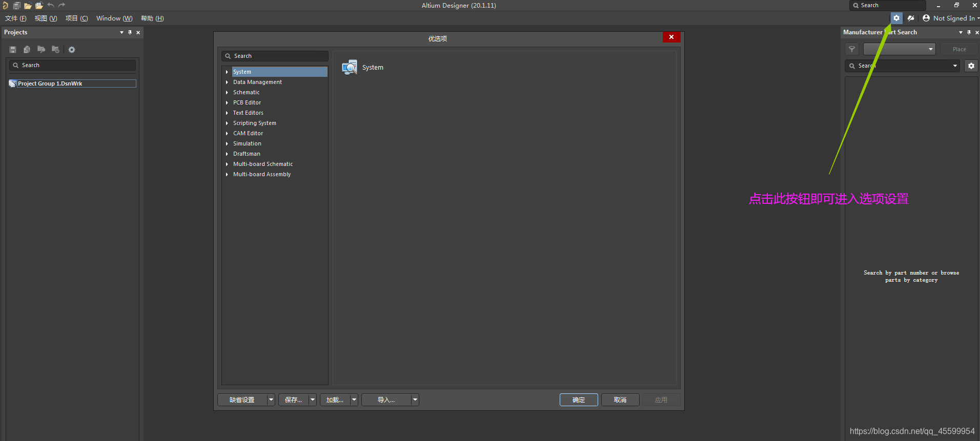Expand the CAM Editor tree node
This screenshot has height=441, width=980.
[227, 134]
